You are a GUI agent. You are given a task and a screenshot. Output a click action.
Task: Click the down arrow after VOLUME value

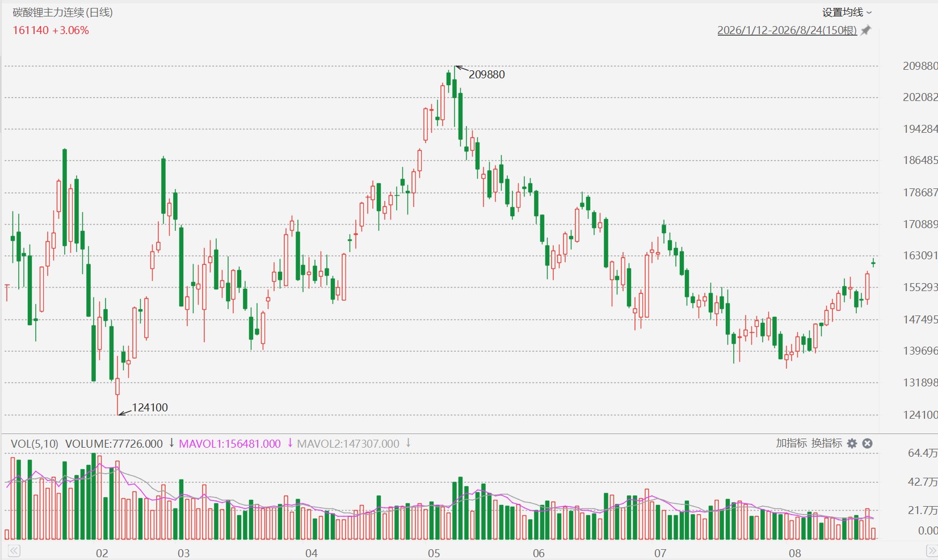click(x=171, y=443)
